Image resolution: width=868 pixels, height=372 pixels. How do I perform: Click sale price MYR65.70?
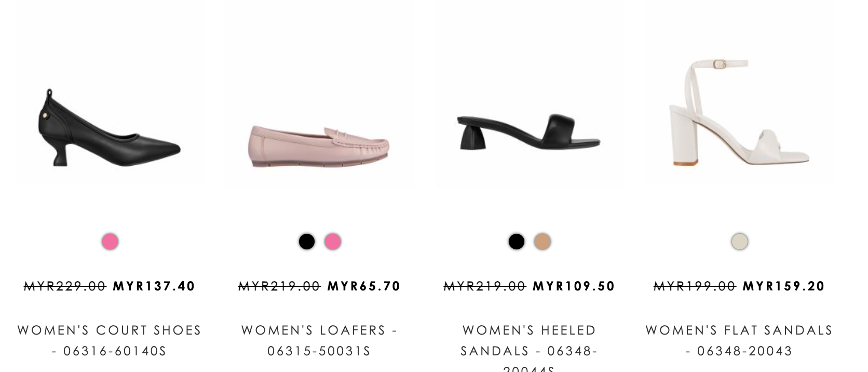click(364, 286)
